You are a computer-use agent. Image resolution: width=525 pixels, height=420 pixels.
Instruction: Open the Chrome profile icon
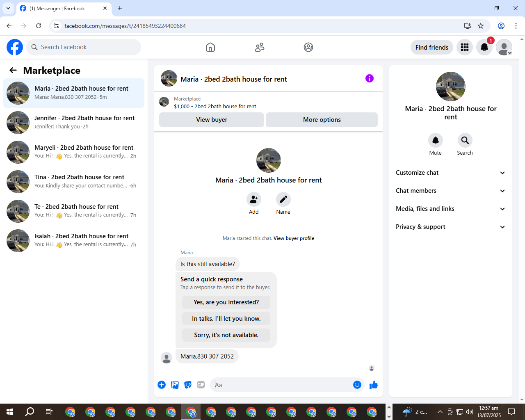501,26
